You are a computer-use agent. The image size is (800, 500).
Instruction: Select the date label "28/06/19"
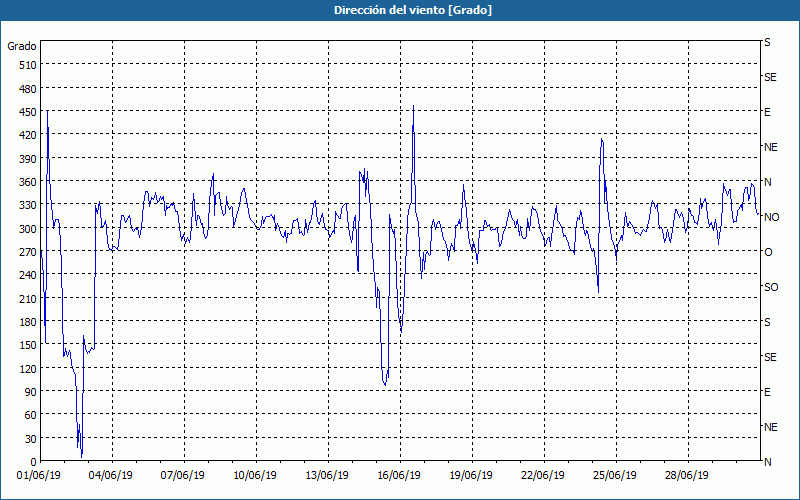tap(687, 476)
